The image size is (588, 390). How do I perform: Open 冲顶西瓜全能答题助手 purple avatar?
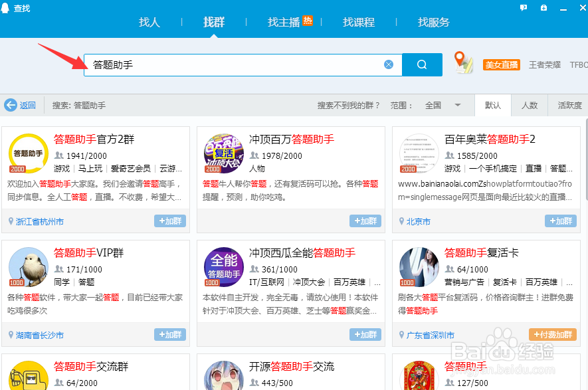(224, 267)
